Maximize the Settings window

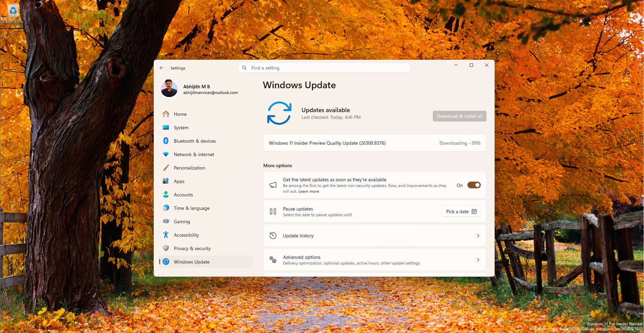(x=471, y=65)
